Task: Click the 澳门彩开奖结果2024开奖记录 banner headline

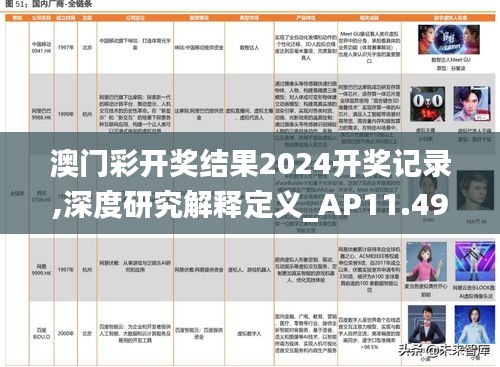Action: click(251, 165)
